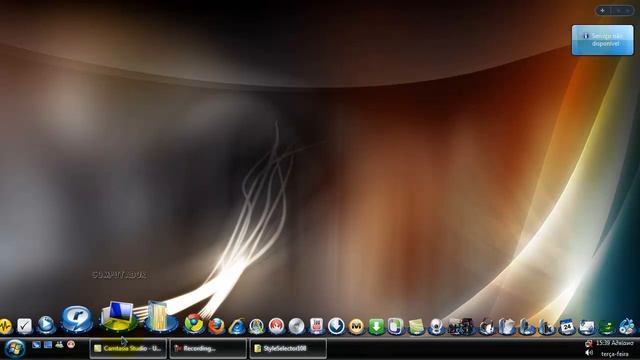This screenshot has width=640, height=360.
Task: Open the blue circular download-arrow dock icon
Action: click(x=337, y=326)
